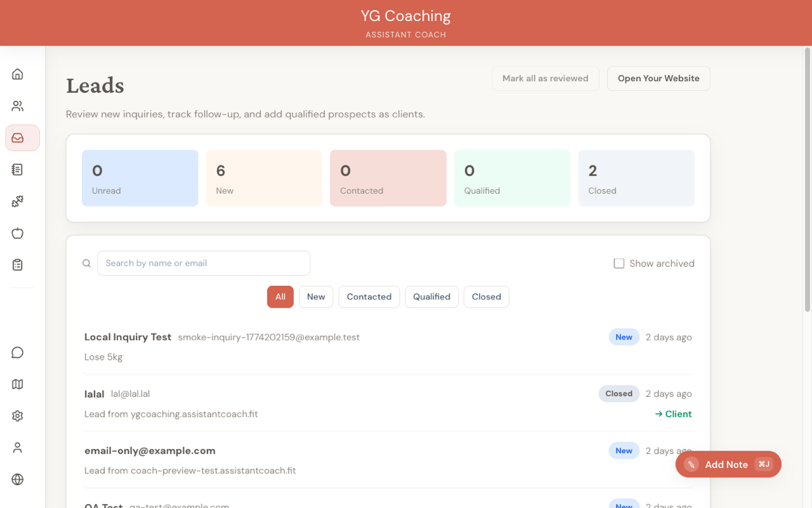Open the chat messages icon
The image size is (812, 508).
point(17,352)
